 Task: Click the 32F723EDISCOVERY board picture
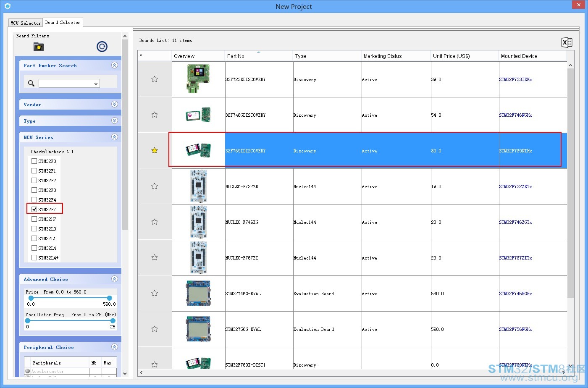tap(198, 79)
